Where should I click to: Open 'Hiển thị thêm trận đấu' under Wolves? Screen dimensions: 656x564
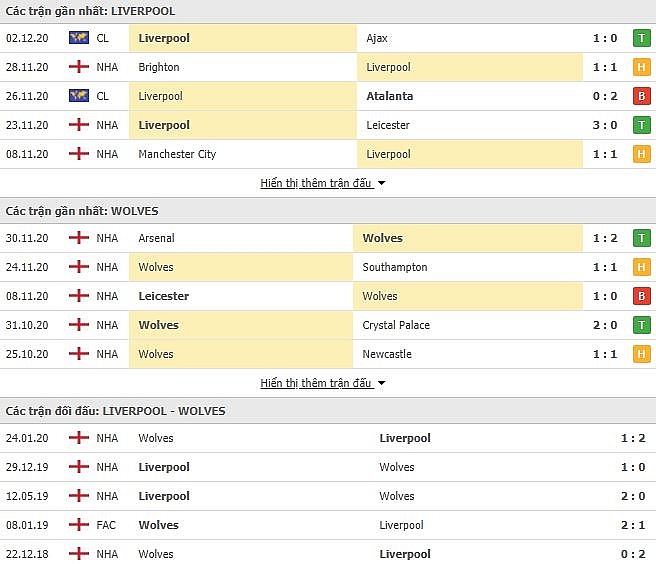coord(316,383)
